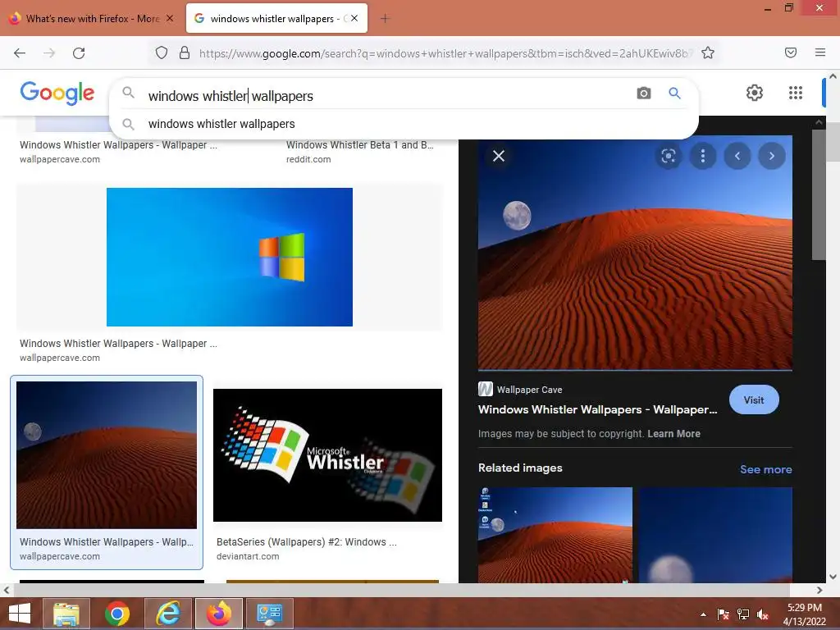Open the related desert image with desktop icons

(555, 535)
